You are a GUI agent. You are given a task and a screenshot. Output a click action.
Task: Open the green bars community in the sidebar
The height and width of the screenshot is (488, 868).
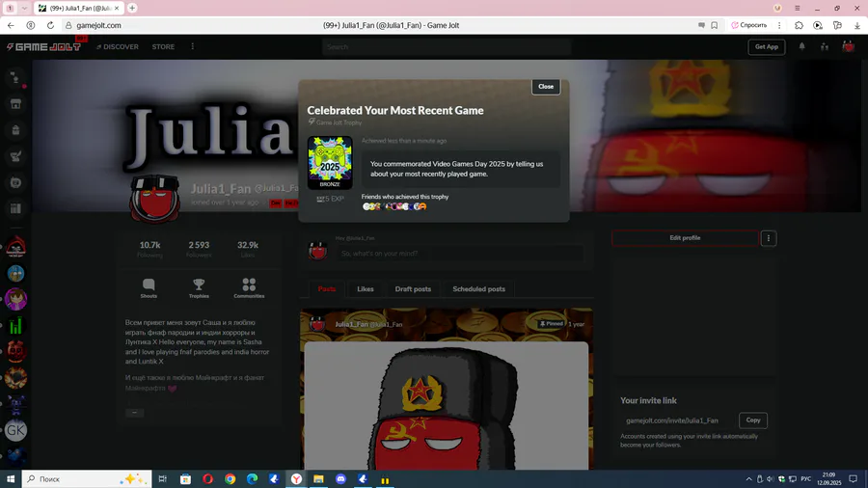[x=16, y=325]
